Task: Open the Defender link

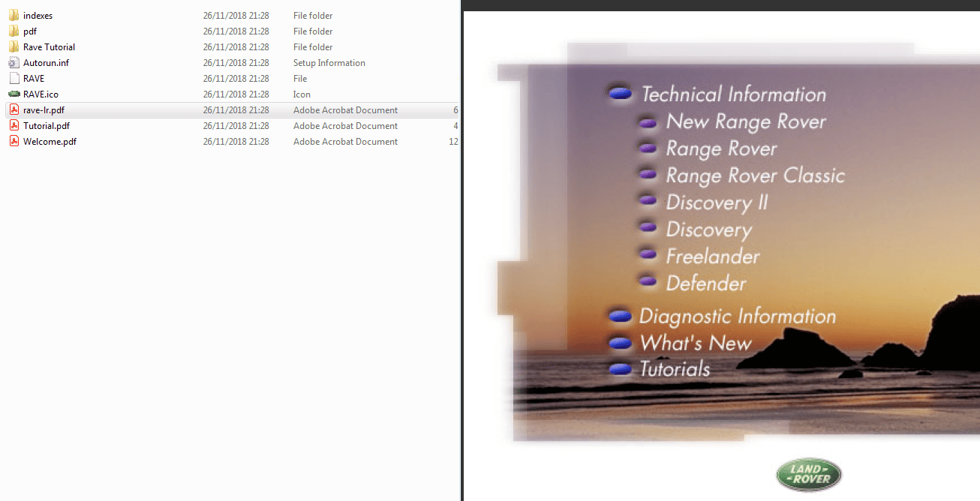Action: pos(706,283)
